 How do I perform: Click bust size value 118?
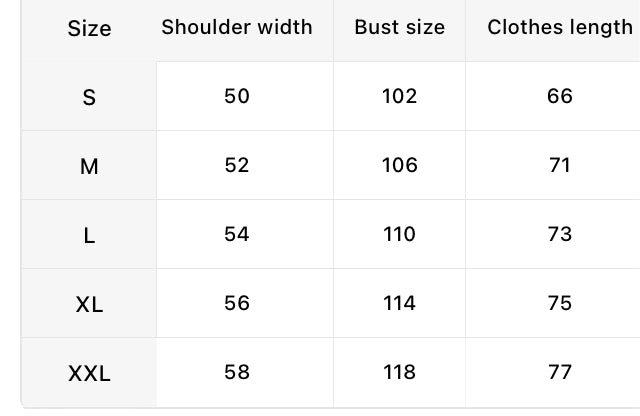tap(400, 372)
